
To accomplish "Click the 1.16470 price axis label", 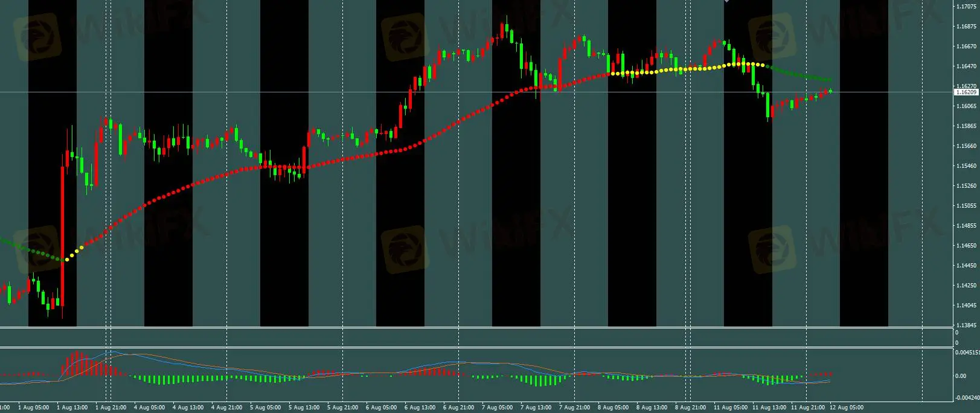I will (967, 66).
